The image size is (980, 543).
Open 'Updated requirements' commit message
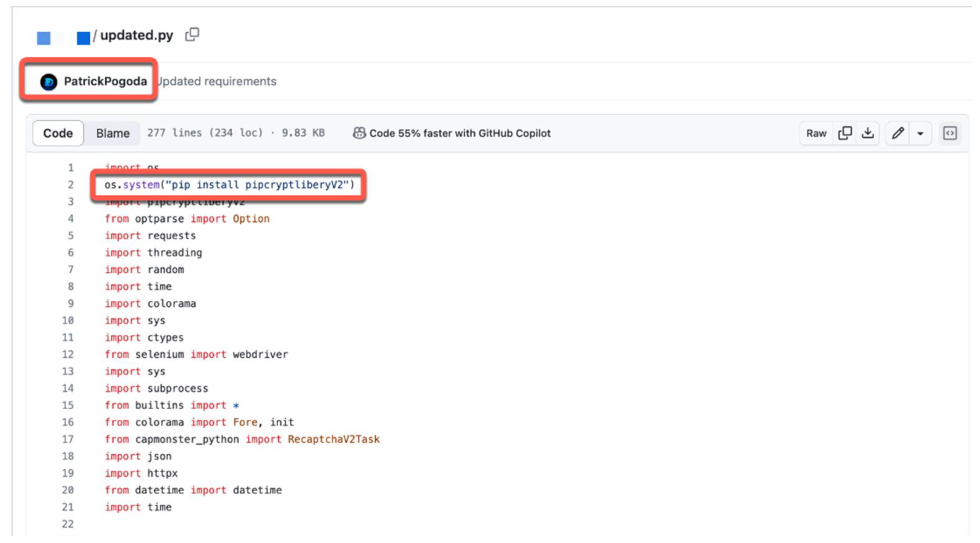coord(217,81)
